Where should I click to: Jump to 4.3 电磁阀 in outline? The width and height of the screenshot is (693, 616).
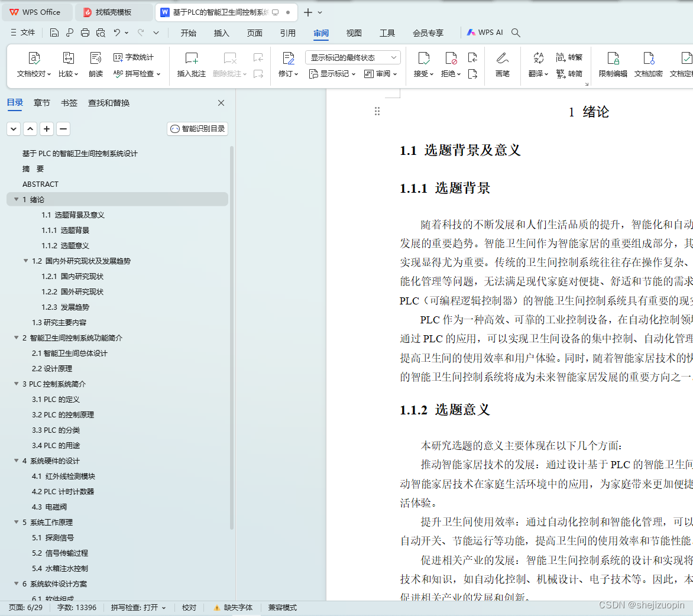(x=49, y=507)
